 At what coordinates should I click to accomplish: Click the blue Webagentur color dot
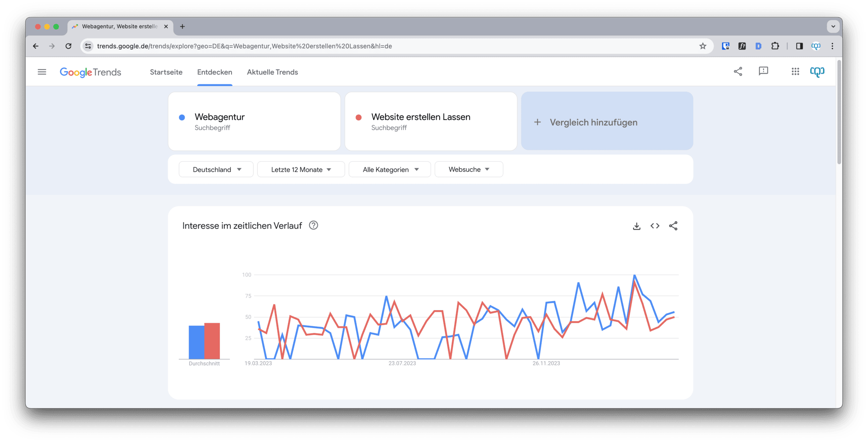(182, 117)
